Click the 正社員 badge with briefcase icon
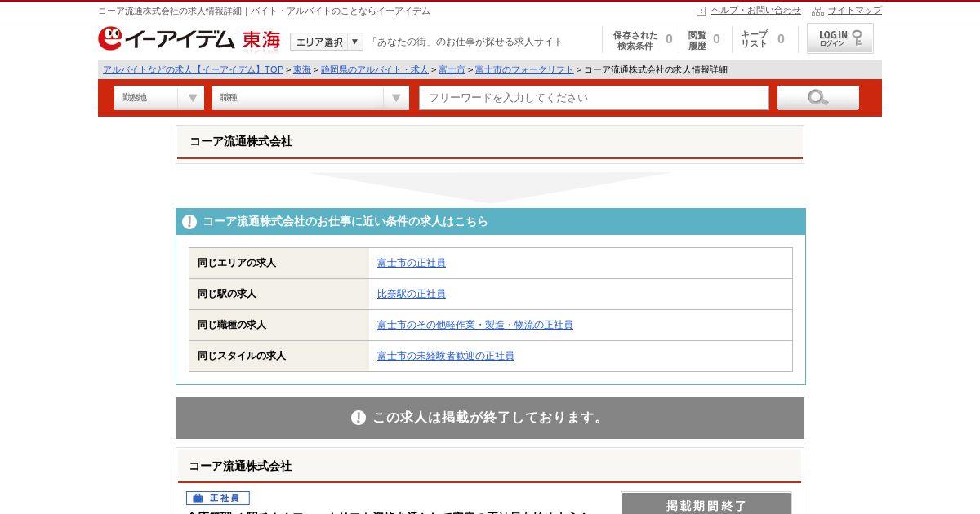Screen dimensions: 980x514 [218, 498]
